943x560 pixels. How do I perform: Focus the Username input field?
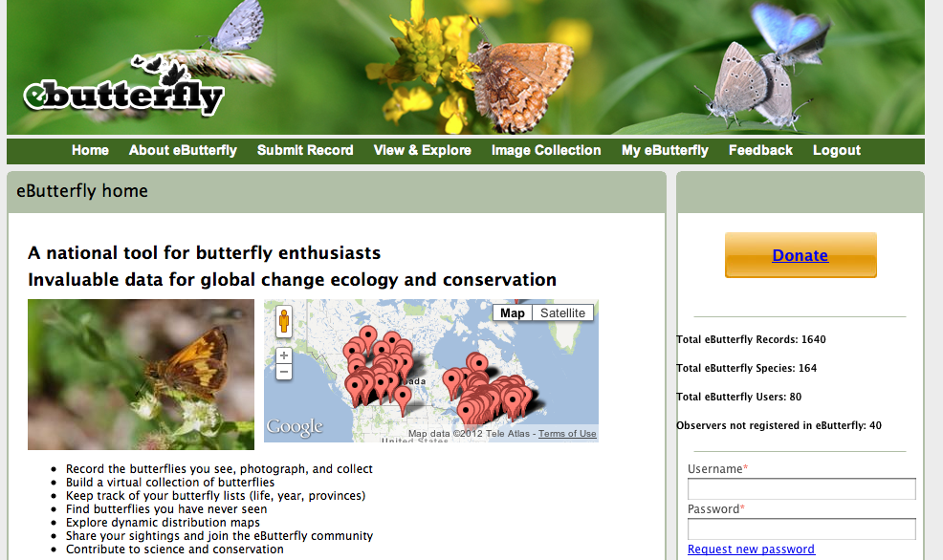(x=801, y=488)
